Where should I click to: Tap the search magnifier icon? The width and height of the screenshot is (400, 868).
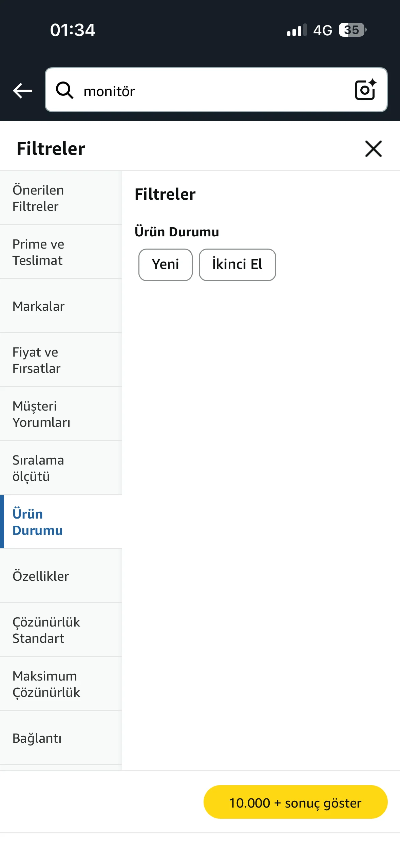point(64,90)
